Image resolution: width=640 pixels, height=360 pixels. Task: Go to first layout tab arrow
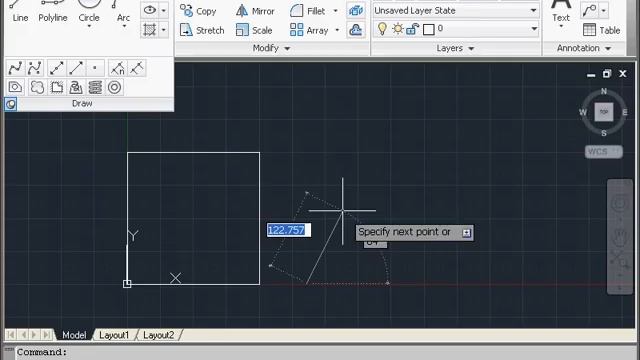(x=11, y=335)
